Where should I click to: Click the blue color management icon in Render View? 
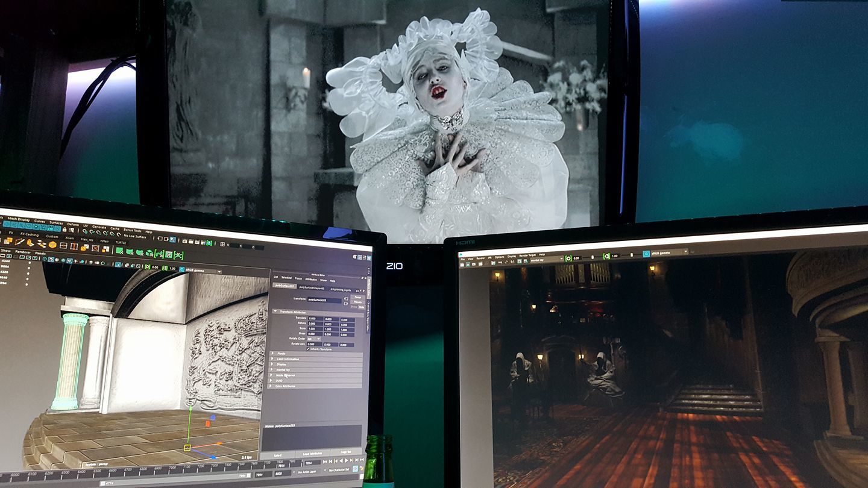pyautogui.click(x=646, y=254)
